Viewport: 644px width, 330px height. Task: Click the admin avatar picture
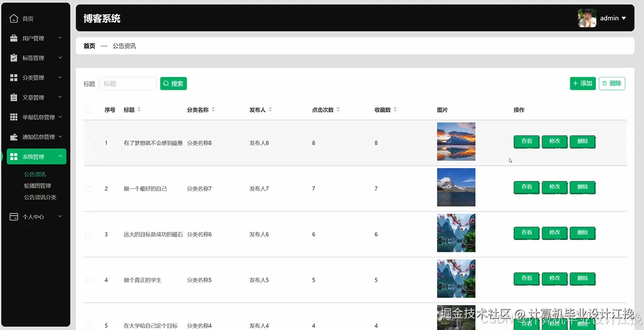pyautogui.click(x=587, y=18)
